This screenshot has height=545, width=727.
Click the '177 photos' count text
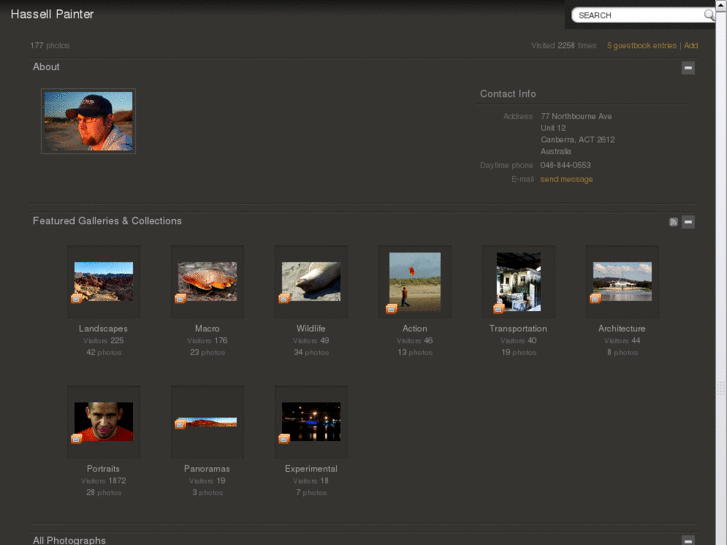(50, 45)
